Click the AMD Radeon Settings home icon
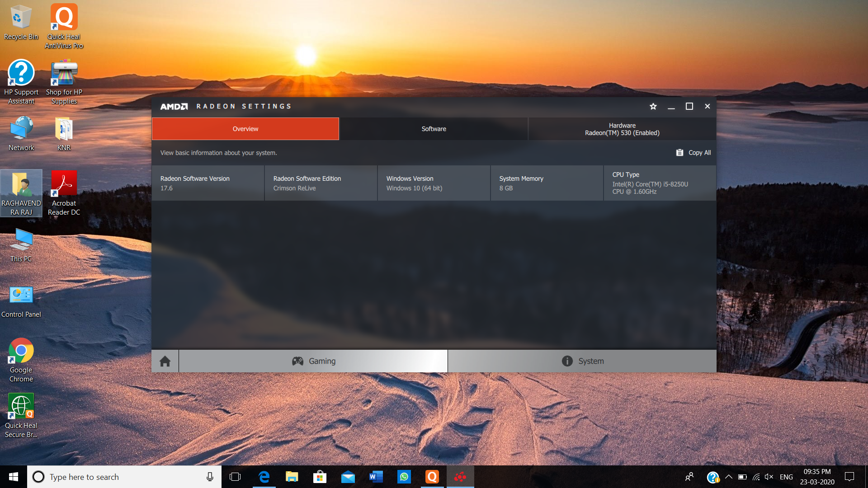Image resolution: width=868 pixels, height=488 pixels. [165, 361]
